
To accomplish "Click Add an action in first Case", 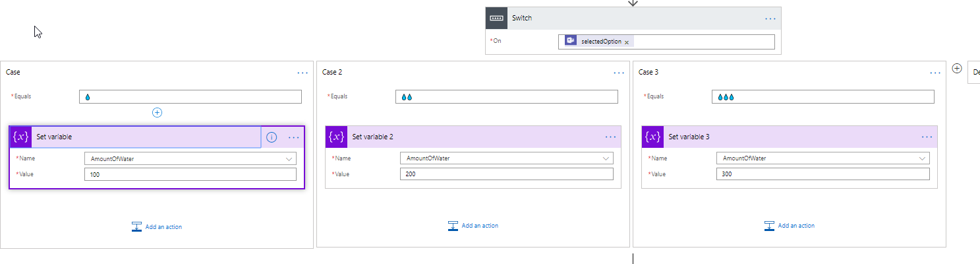I will click(157, 226).
